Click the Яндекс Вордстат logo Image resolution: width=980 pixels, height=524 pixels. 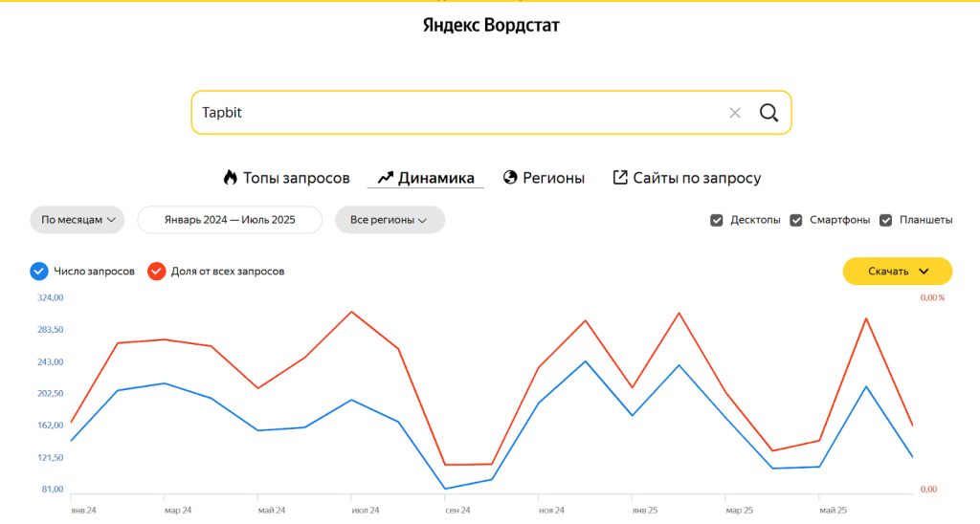pos(490,26)
